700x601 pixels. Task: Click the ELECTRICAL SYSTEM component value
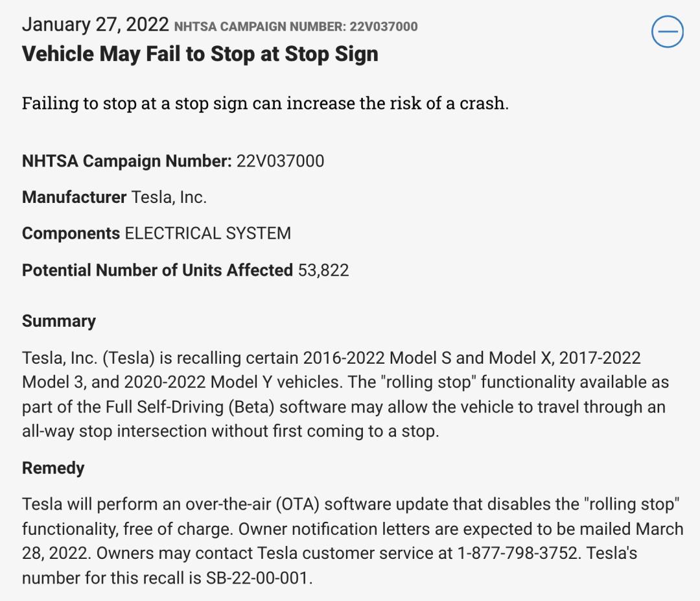click(208, 233)
